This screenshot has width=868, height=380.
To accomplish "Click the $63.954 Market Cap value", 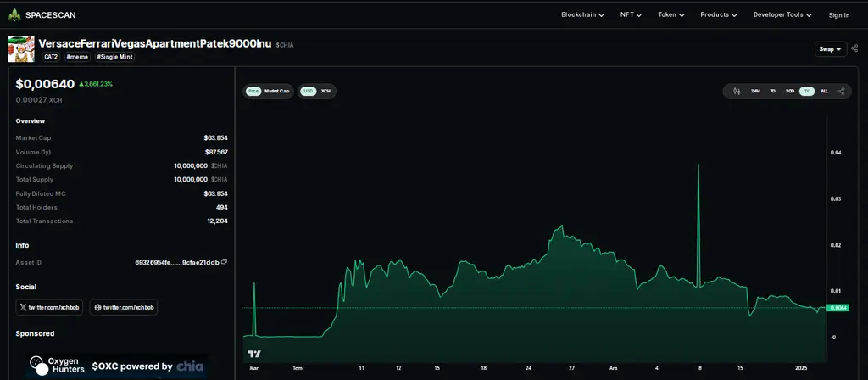I will tap(216, 138).
